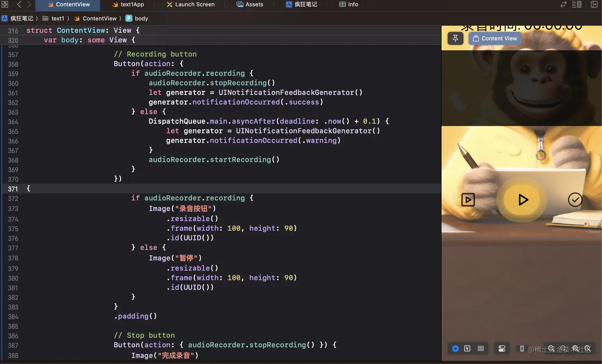Image resolution: width=602 pixels, height=364 pixels.
Task: Enable selectable preview mode
Action: 467,348
